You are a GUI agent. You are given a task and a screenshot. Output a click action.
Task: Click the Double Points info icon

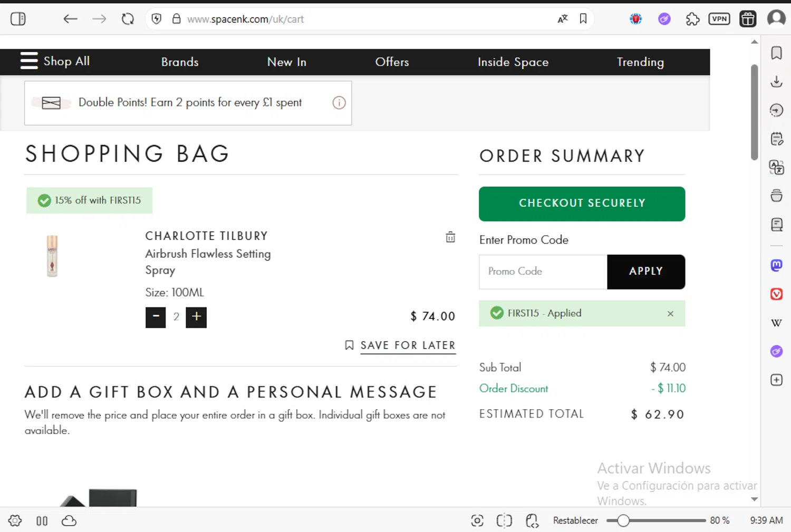click(x=339, y=103)
